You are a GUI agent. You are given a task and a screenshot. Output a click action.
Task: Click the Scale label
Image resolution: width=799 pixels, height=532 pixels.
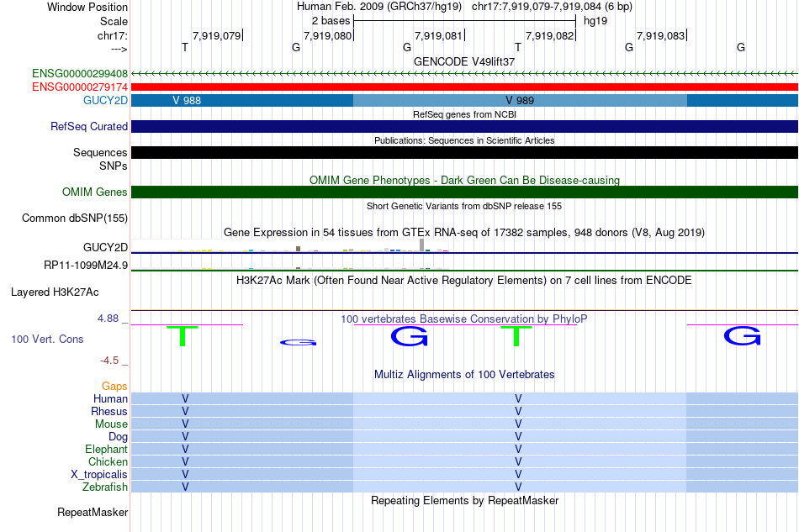pyautogui.click(x=114, y=21)
